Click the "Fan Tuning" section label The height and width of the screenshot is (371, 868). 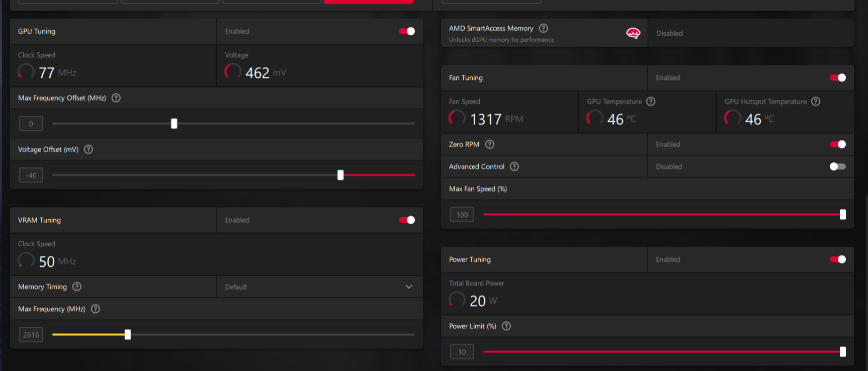pos(466,77)
